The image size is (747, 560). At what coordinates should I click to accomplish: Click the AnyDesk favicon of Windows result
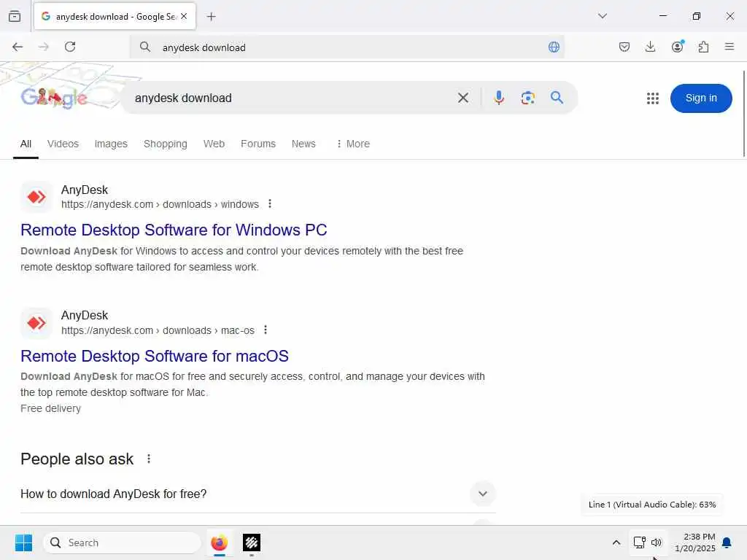(36, 197)
